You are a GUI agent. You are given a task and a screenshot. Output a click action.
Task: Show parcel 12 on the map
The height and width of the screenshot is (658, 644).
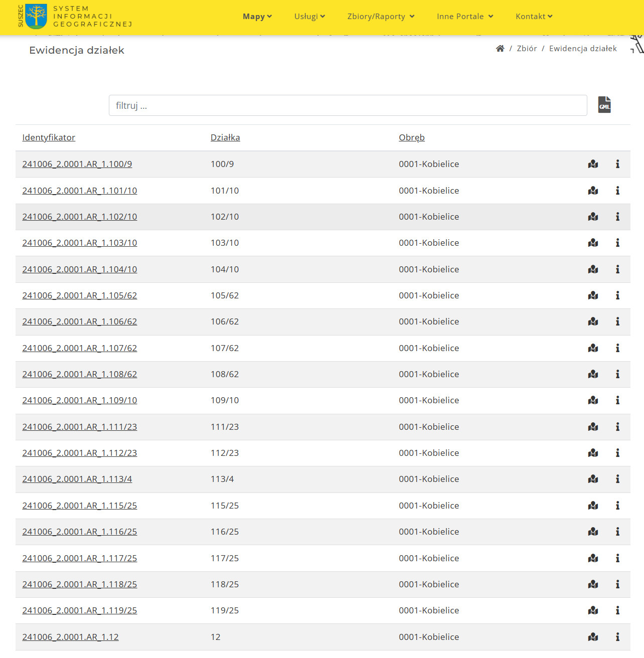coord(593,637)
